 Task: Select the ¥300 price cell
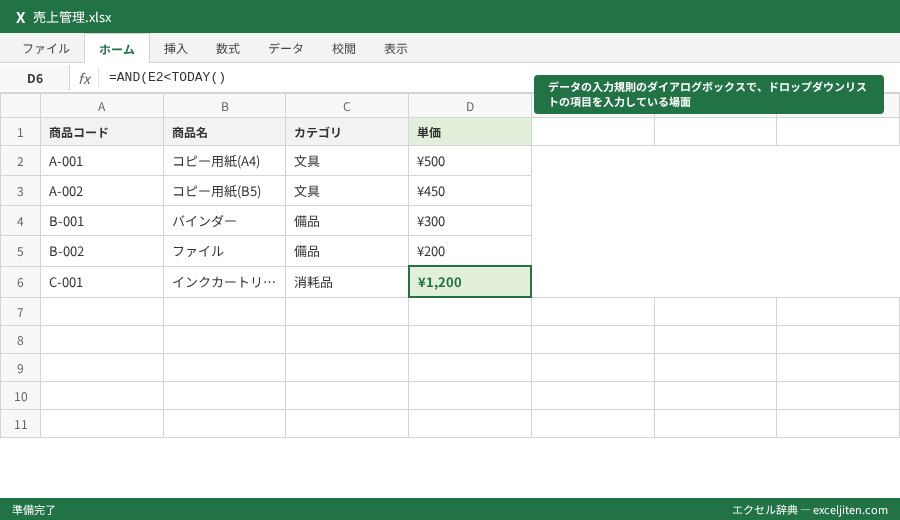(x=470, y=221)
